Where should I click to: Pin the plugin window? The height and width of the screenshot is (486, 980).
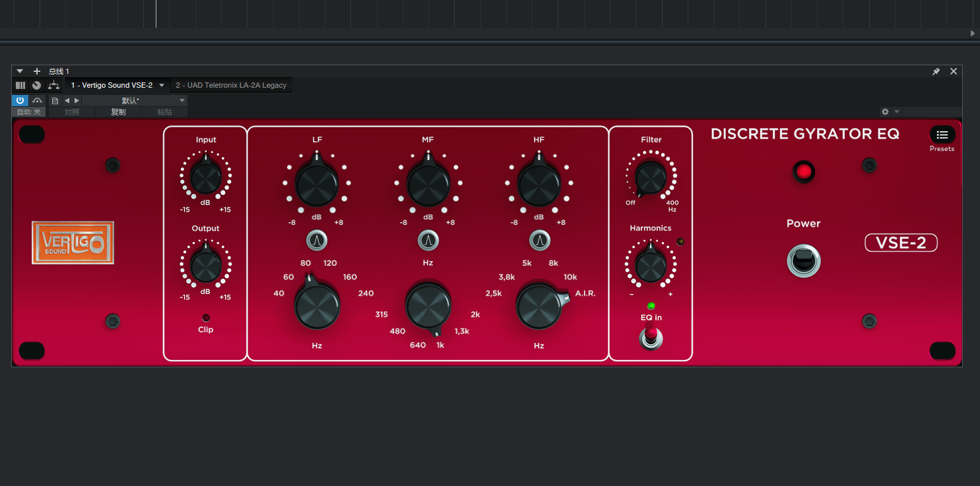pos(936,71)
